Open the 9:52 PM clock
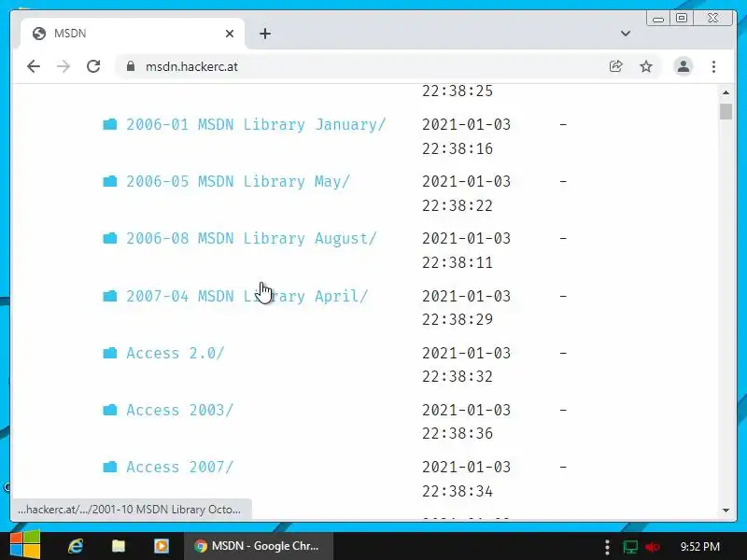747x560 pixels. pos(699,546)
